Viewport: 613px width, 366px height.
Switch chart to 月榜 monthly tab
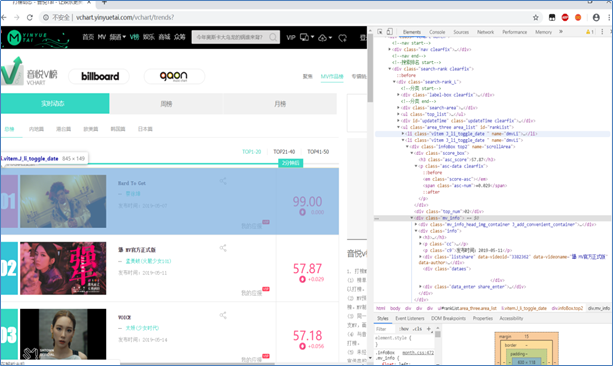(280, 104)
